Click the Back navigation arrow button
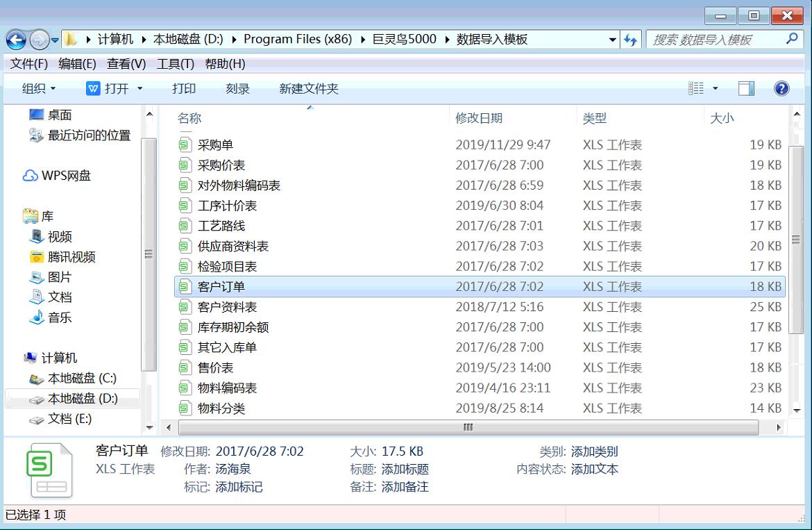Viewport: 812px width, 530px height. coord(17,40)
